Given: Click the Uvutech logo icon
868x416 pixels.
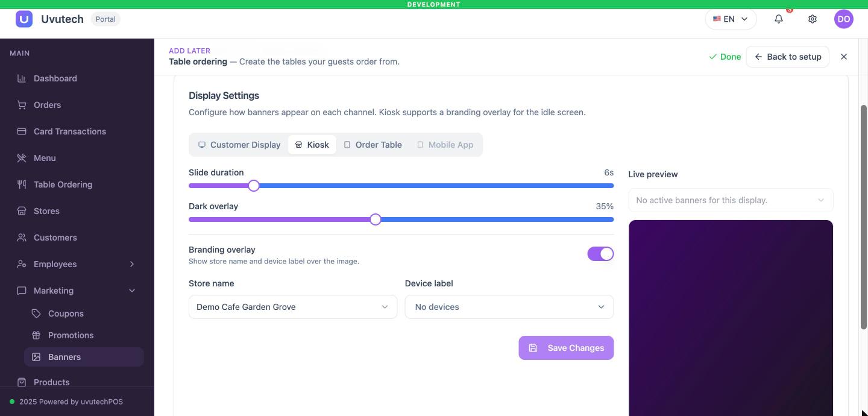Looking at the screenshot, I should tap(24, 19).
